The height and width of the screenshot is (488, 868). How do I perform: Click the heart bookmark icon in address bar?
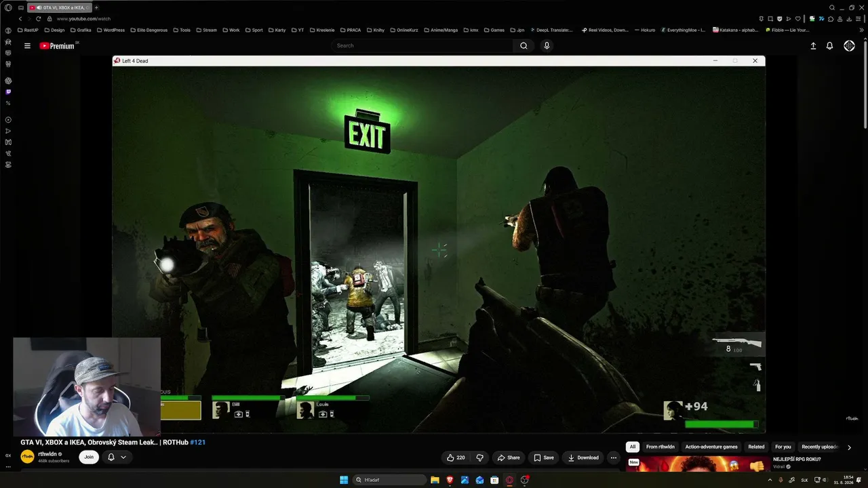tap(797, 19)
